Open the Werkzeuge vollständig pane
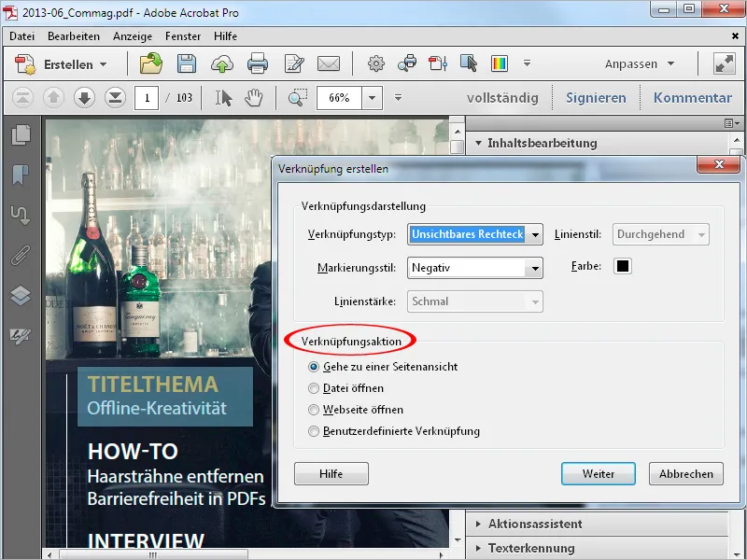Image resolution: width=747 pixels, height=560 pixels. point(502,98)
